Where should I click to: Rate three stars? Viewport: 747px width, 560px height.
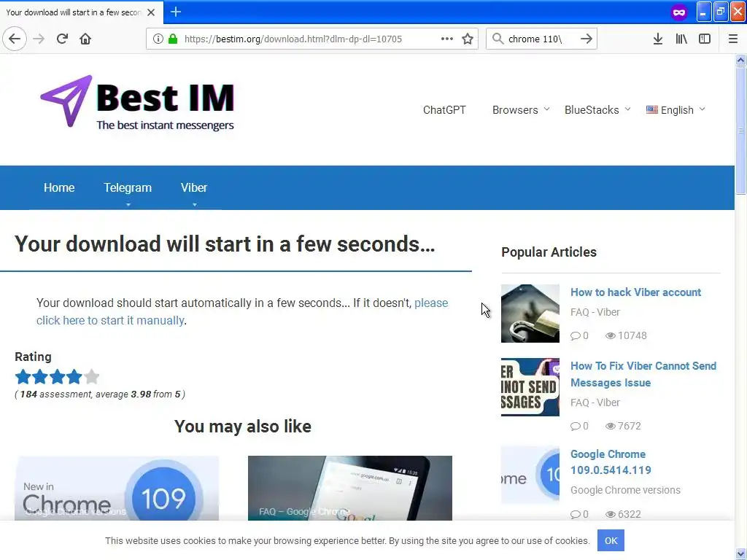coord(57,377)
